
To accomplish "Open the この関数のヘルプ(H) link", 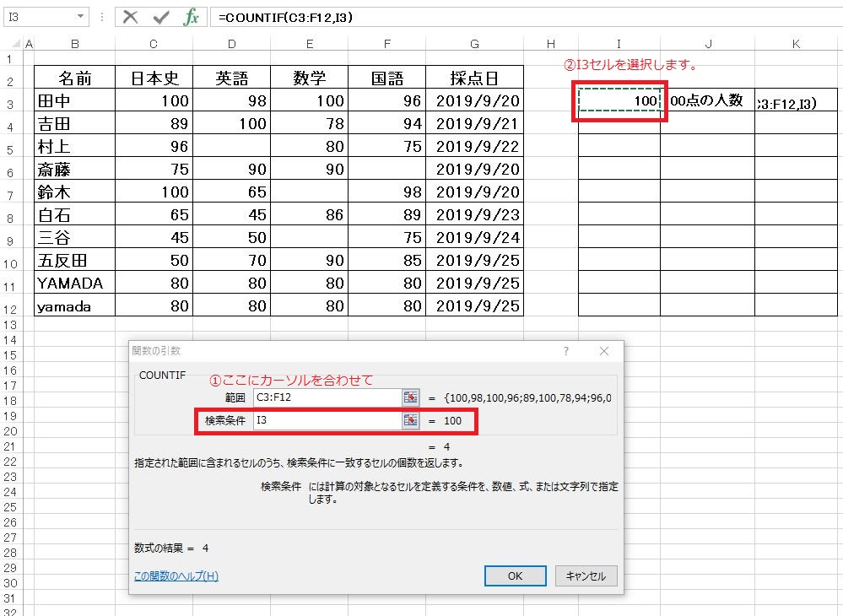I will coord(176,576).
